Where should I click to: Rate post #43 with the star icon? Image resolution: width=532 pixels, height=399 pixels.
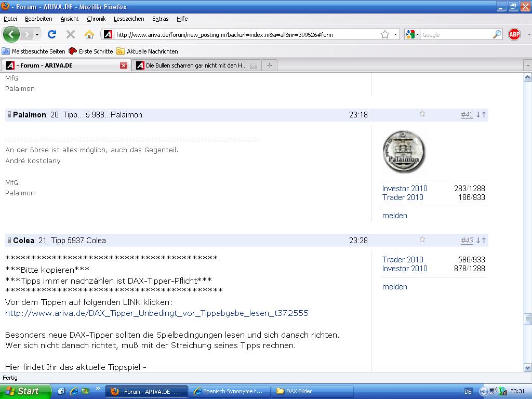click(x=422, y=239)
